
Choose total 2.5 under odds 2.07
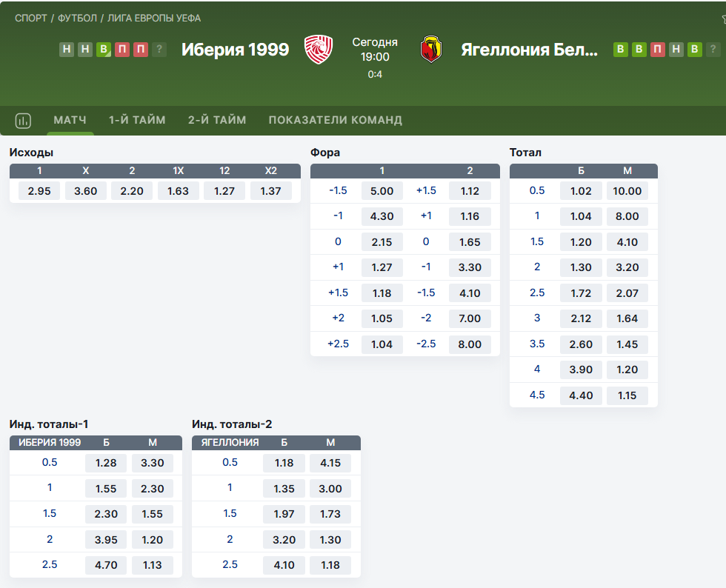pos(627,293)
